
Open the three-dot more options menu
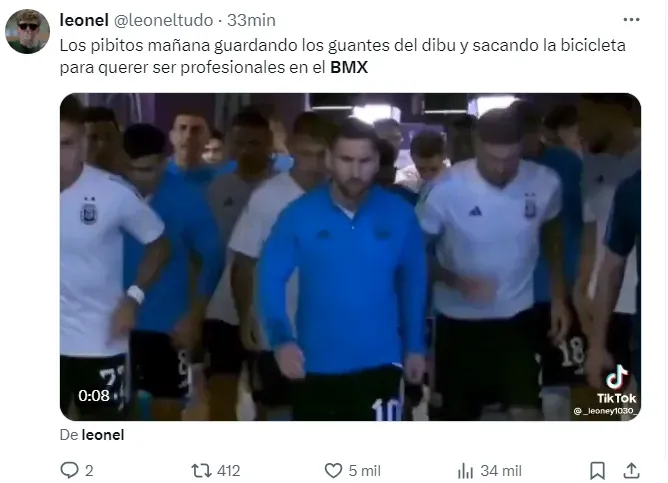click(631, 20)
